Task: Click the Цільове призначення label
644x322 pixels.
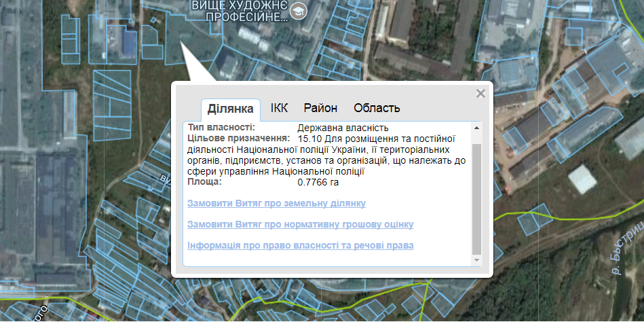Action: click(239, 137)
